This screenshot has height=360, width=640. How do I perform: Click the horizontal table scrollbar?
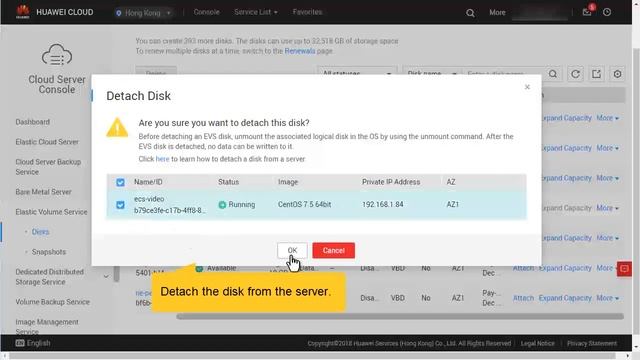click(400, 316)
